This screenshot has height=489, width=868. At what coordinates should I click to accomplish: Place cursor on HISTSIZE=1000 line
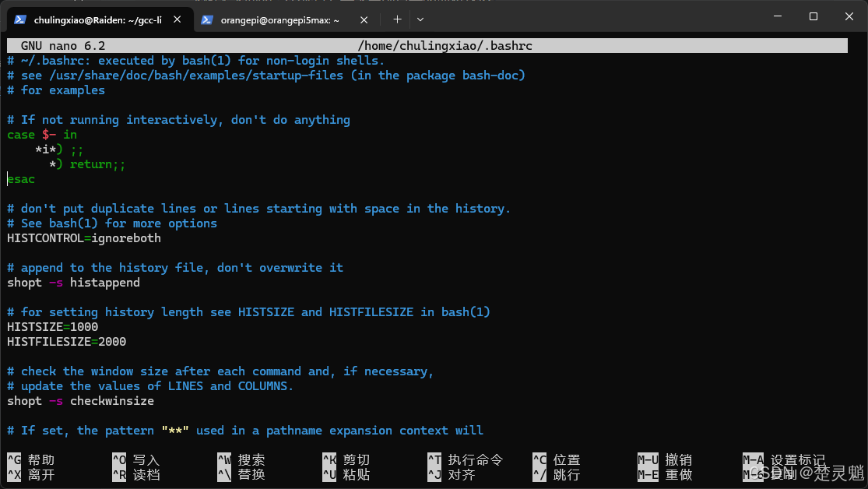53,327
